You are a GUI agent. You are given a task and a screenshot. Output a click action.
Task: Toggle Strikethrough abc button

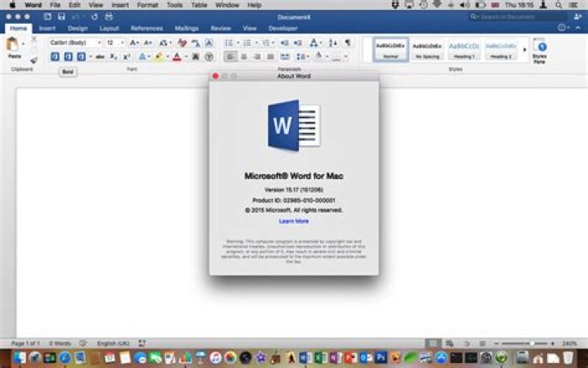(100, 56)
